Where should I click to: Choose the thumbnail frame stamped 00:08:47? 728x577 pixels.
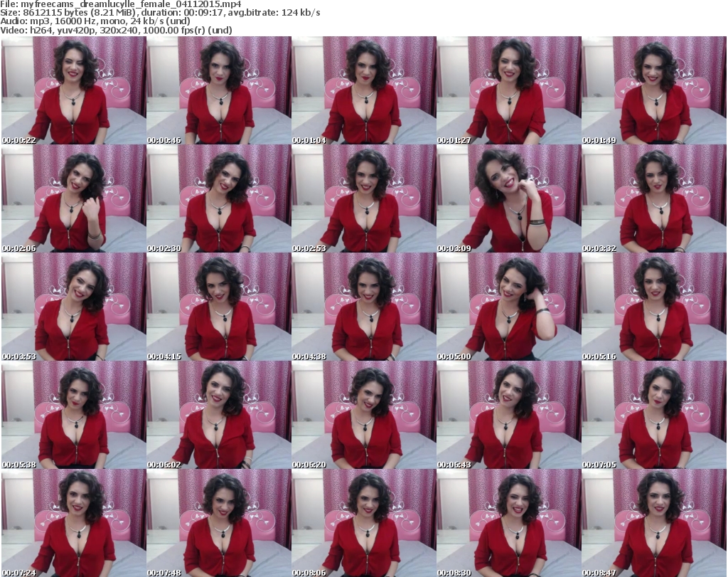coord(654,523)
